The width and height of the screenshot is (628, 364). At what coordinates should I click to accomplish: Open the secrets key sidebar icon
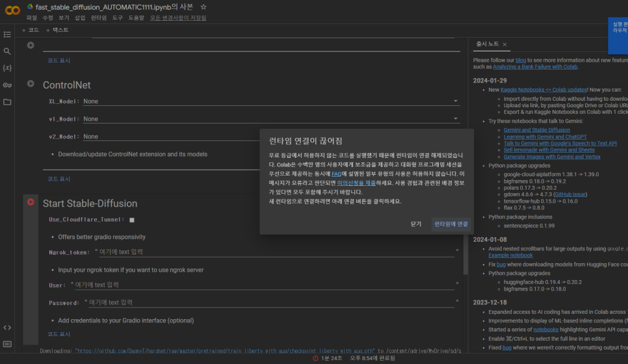tap(7, 85)
